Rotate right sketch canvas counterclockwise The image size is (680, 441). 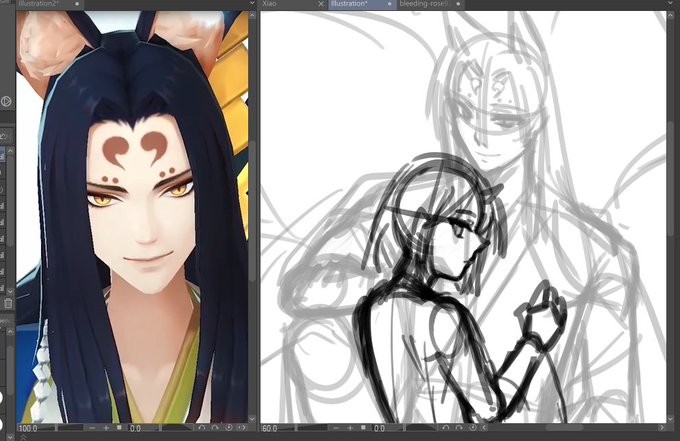(445, 428)
